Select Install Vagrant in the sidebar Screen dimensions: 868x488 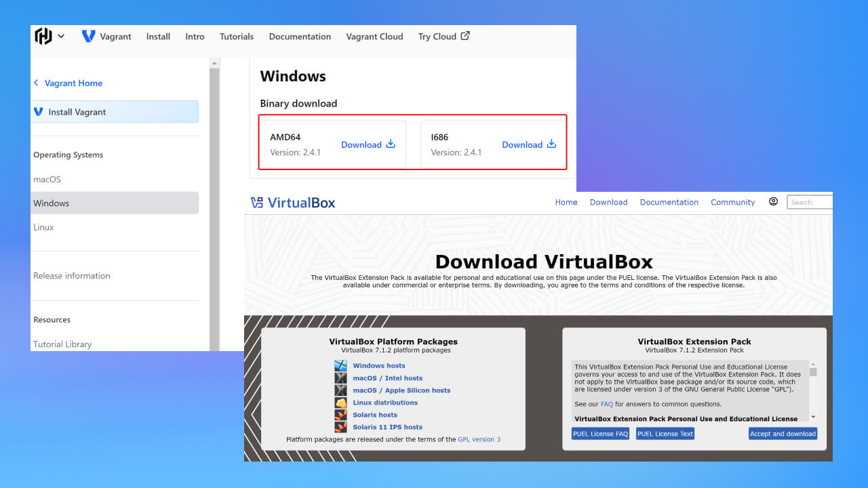click(x=115, y=112)
